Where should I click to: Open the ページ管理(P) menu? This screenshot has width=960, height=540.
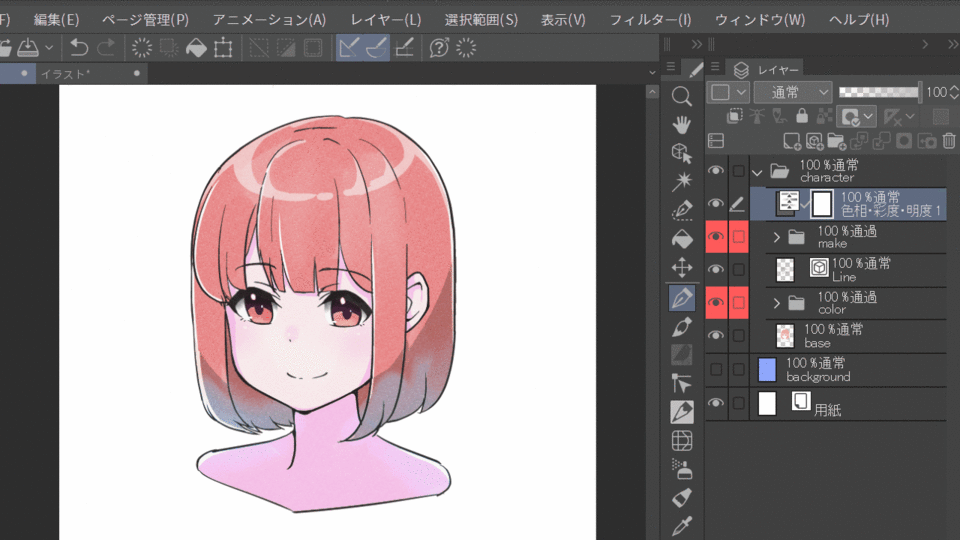point(145,20)
